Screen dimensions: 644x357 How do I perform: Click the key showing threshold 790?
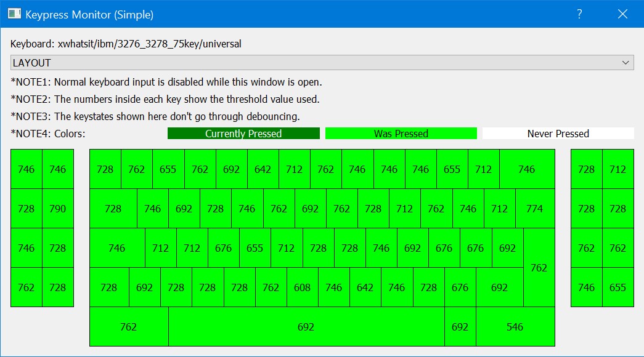coord(58,209)
